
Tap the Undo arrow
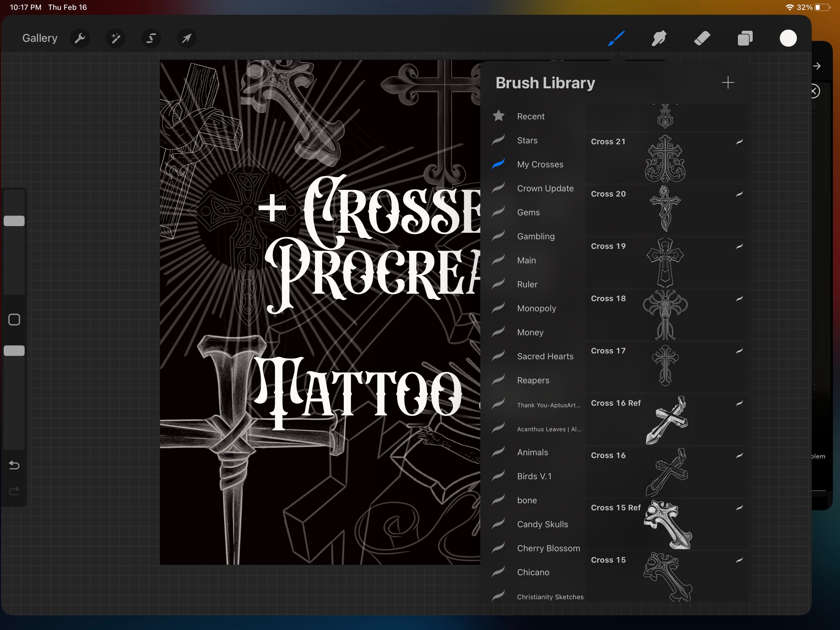[14, 465]
